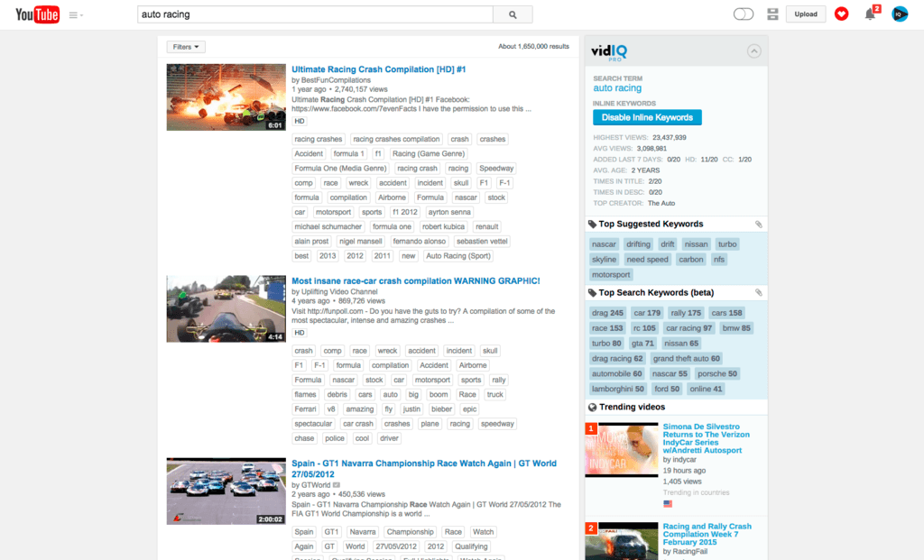Screen dimensions: 924x560
Task: Click the vidIQ Pro logo
Action: [609, 52]
